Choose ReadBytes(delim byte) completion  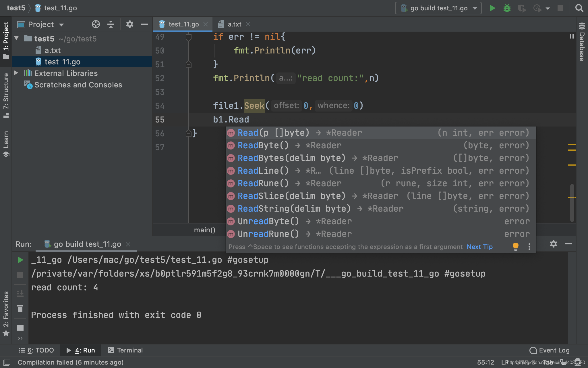pyautogui.click(x=381, y=158)
